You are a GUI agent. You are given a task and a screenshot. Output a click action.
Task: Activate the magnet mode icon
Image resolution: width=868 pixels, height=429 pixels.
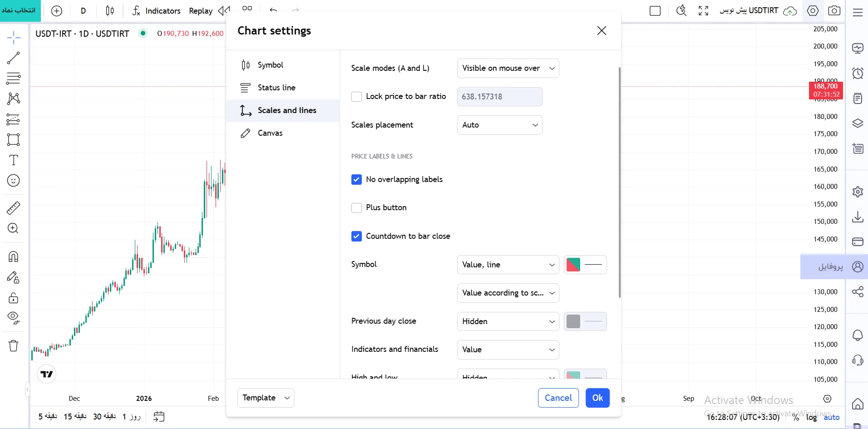pos(13,257)
